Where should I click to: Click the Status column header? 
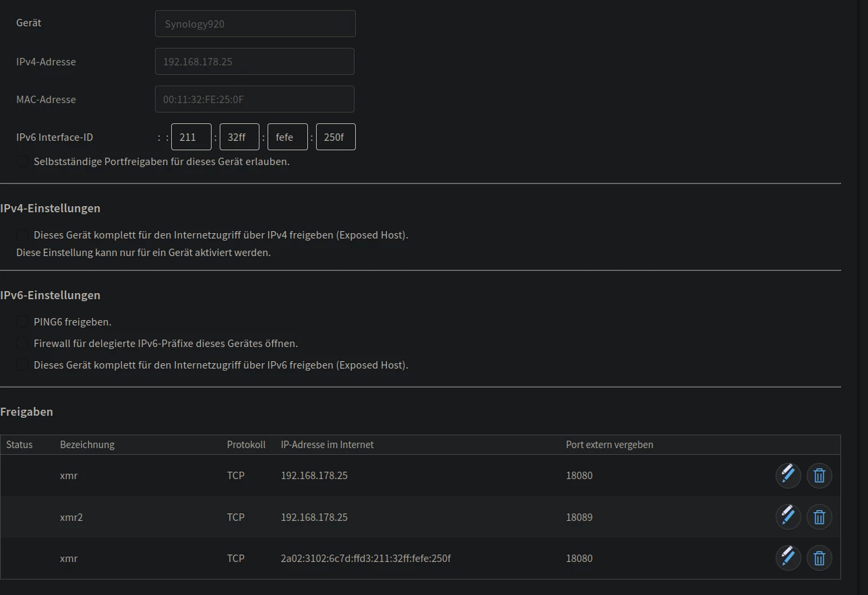[20, 445]
